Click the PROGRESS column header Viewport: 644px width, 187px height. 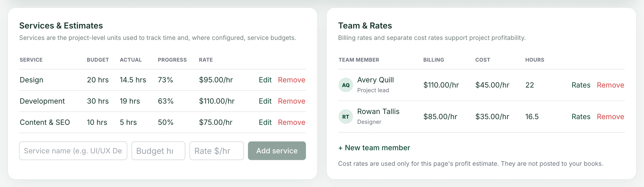pyautogui.click(x=172, y=60)
